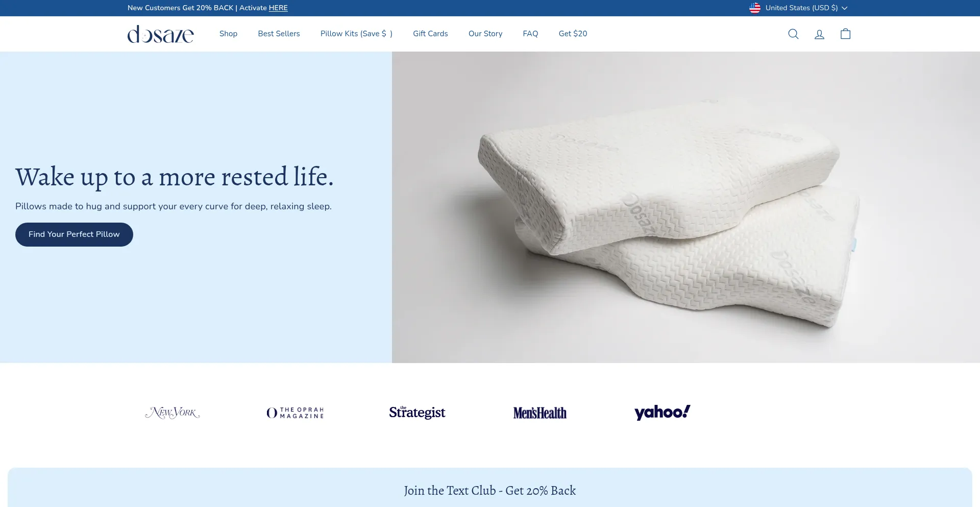The width and height of the screenshot is (980, 507).
Task: Click the Strategist logo
Action: click(x=417, y=412)
